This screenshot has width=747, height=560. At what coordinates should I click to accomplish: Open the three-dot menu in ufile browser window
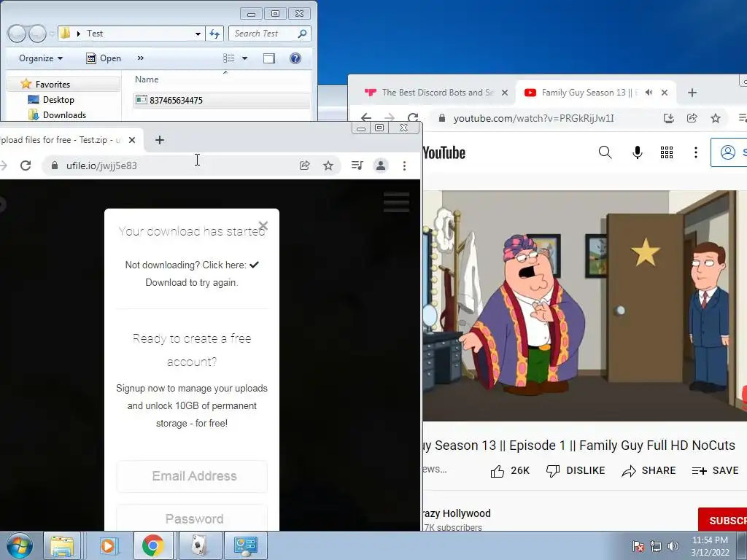click(x=404, y=166)
